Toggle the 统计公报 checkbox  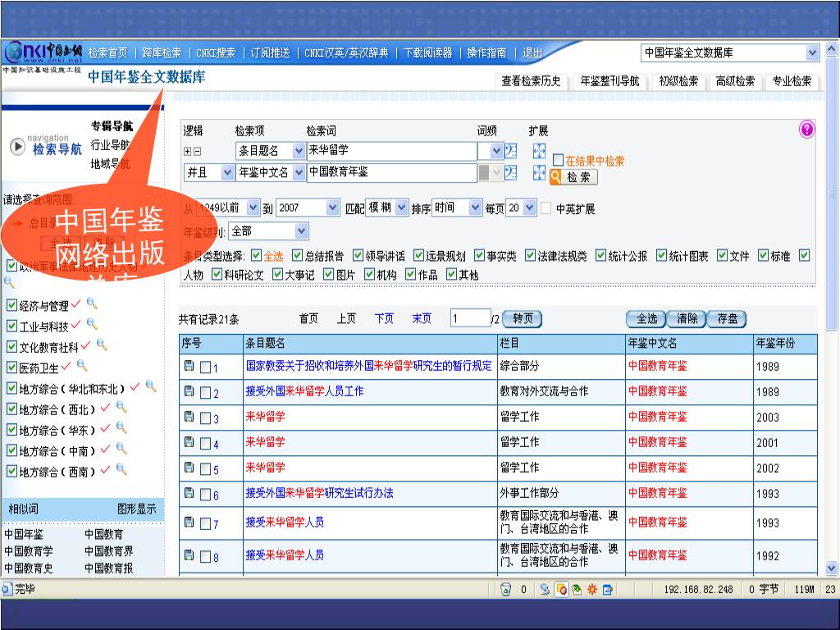(x=601, y=256)
